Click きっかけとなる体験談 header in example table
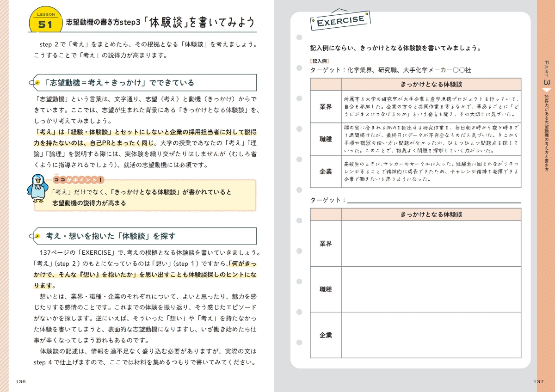 pos(431,84)
